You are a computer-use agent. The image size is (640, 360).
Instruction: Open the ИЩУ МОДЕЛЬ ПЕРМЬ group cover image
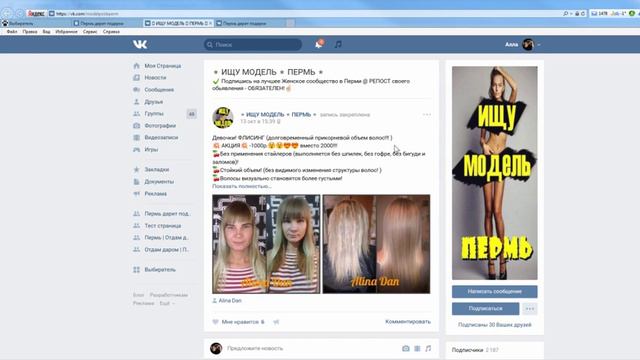pos(494,173)
